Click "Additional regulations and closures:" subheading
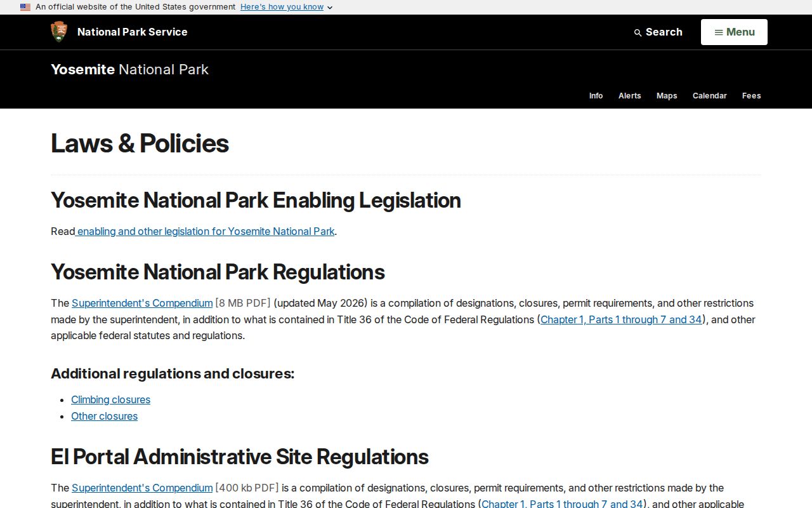Viewport: 812px width, 508px height. [x=173, y=373]
